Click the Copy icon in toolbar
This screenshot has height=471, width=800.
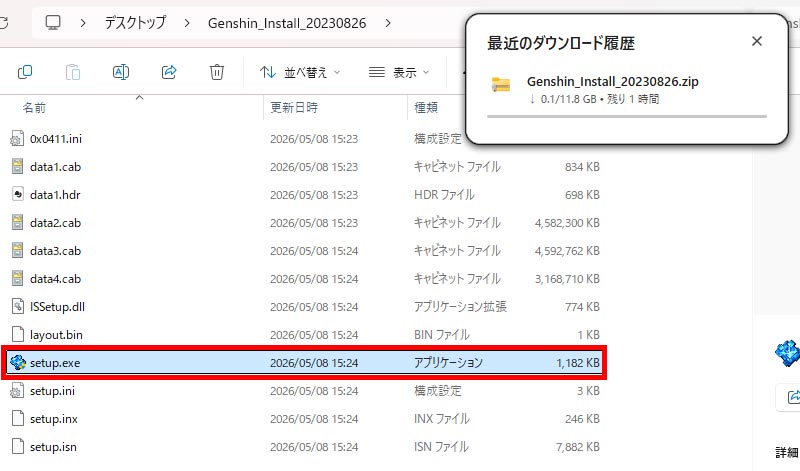25,72
